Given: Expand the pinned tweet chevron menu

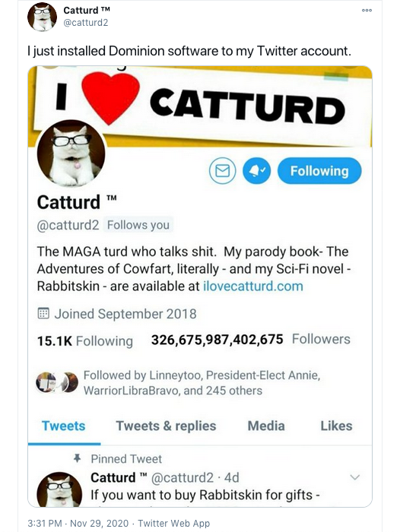Looking at the screenshot, I should 355,477.
